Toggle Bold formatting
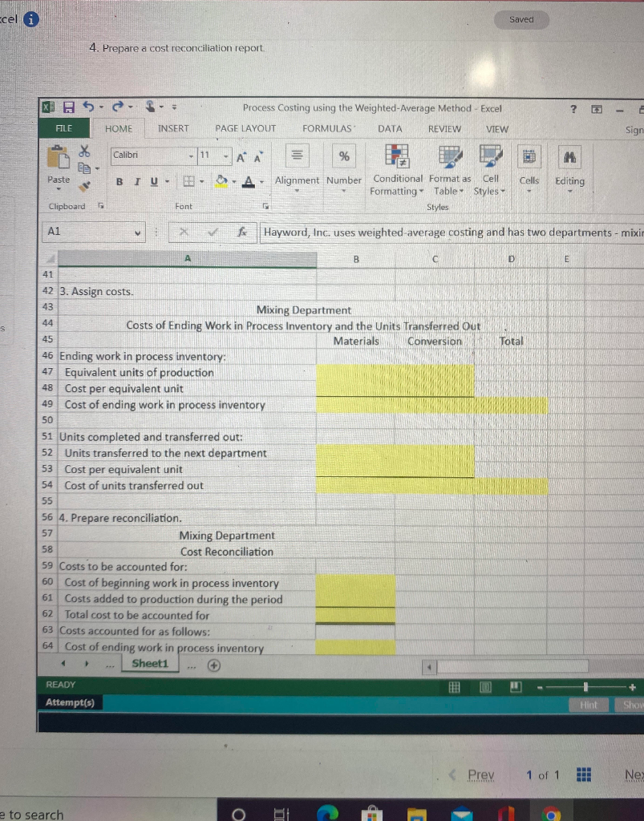Image resolution: width=644 pixels, height=821 pixels. click(x=119, y=182)
